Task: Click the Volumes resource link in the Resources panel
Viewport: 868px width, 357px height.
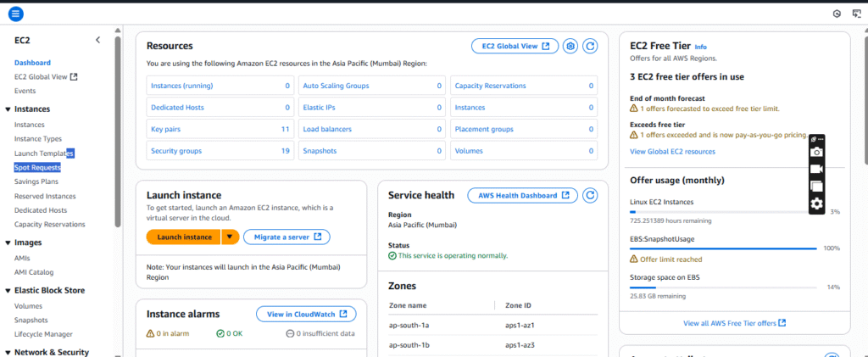Action: click(x=469, y=151)
